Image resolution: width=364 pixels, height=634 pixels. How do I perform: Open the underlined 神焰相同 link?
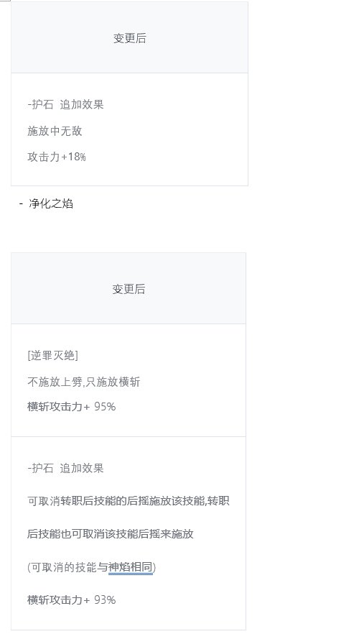131,567
